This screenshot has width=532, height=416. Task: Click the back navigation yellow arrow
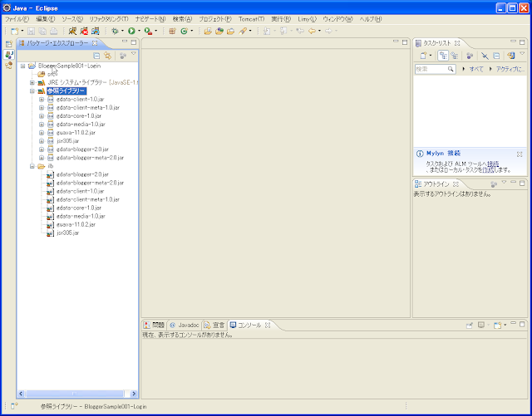tap(312, 32)
